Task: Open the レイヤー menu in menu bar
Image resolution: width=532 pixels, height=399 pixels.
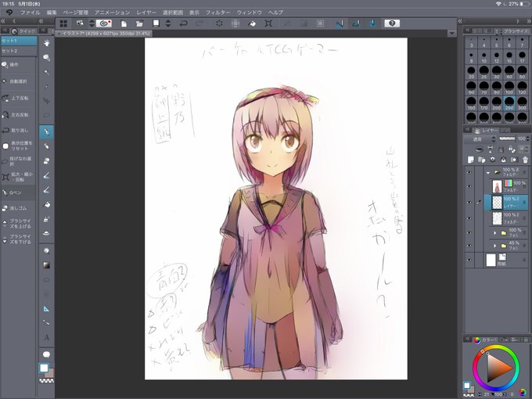Action: (x=146, y=13)
